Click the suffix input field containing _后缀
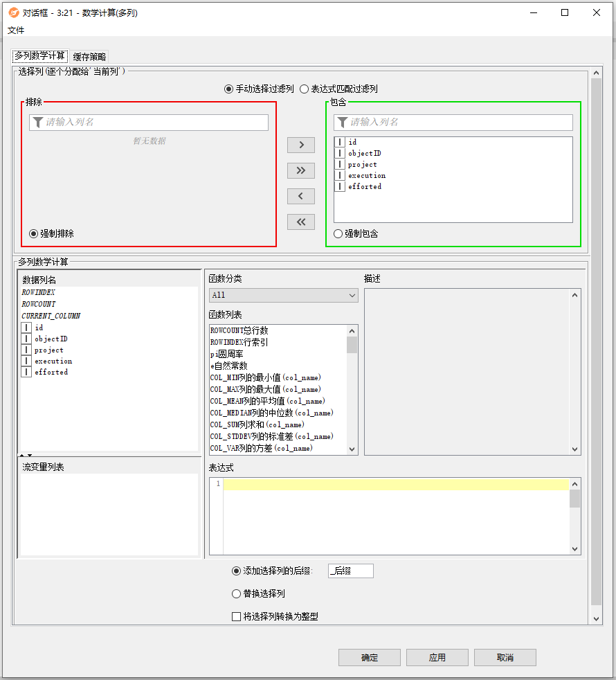 350,571
